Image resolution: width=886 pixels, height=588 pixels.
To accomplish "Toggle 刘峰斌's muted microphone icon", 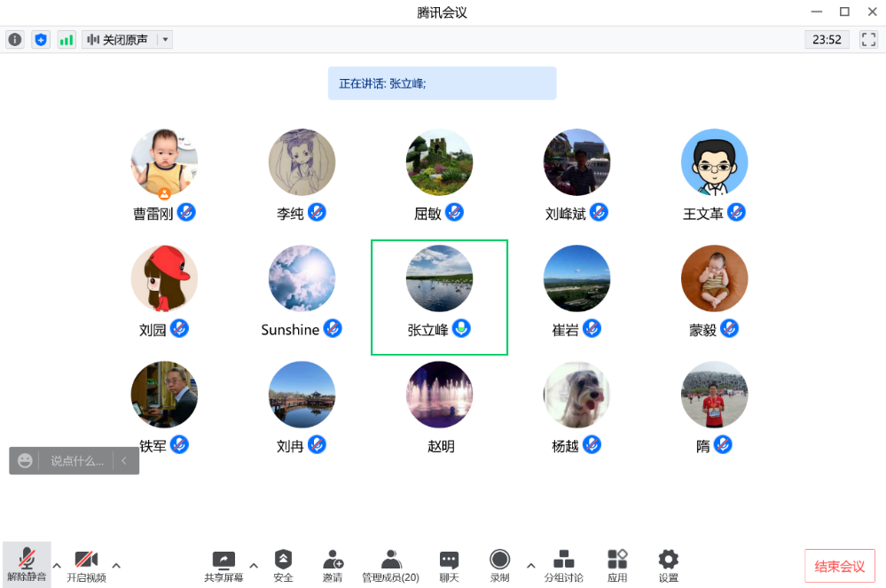I will click(599, 212).
